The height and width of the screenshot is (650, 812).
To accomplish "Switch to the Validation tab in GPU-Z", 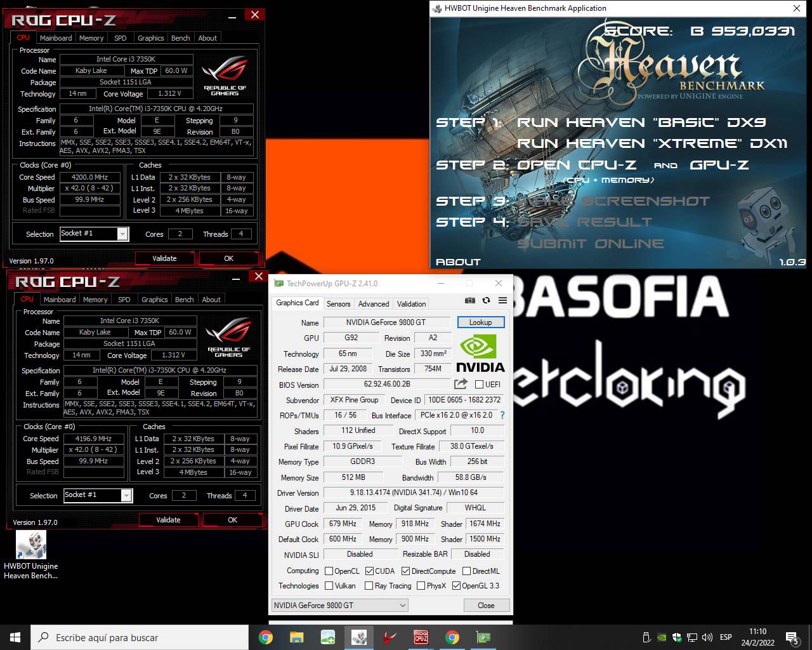I will pos(411,304).
